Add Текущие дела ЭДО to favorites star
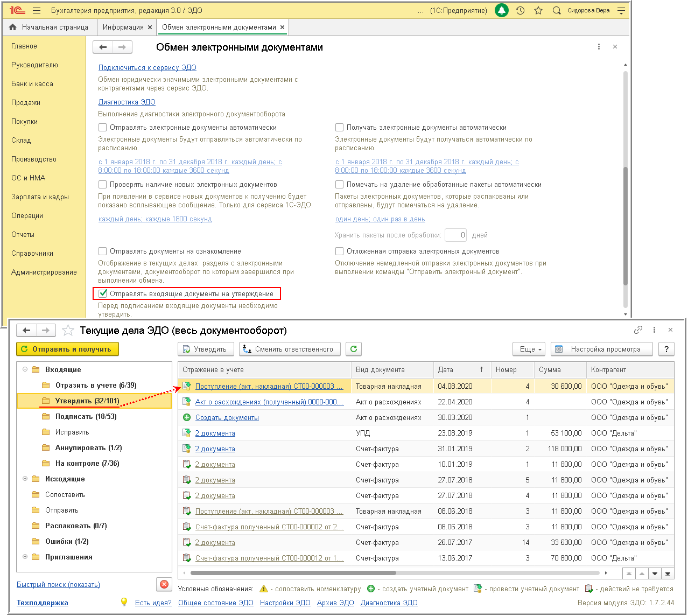The height and width of the screenshot is (616, 688). [68, 330]
